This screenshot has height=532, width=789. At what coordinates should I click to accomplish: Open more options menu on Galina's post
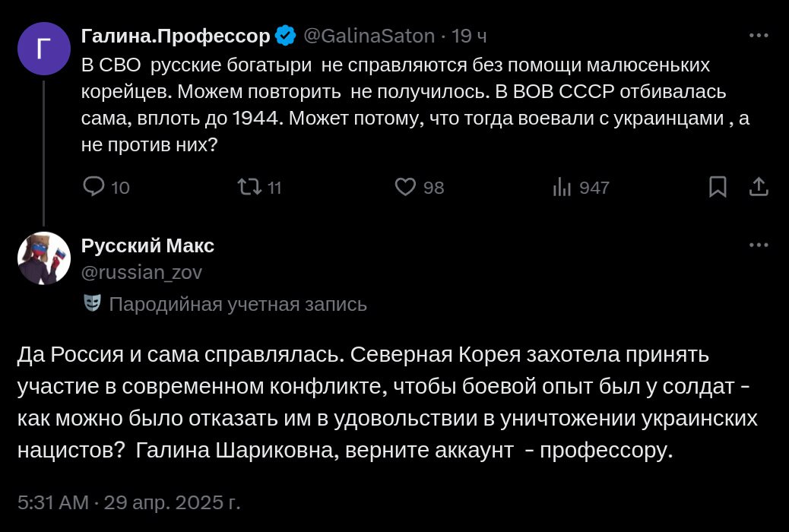point(759,36)
